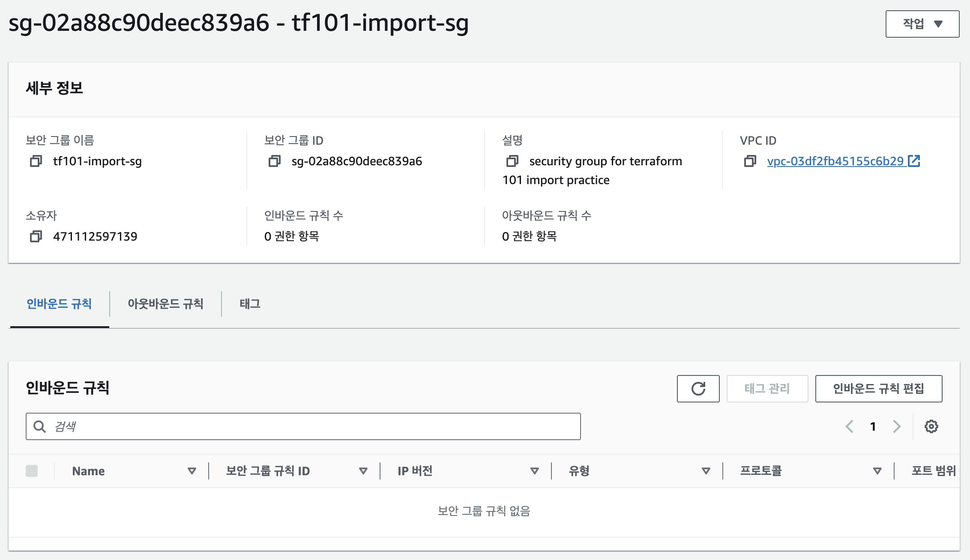Switch to the 아웃바운드 규칙 tab
This screenshot has width=970, height=560.
[165, 304]
